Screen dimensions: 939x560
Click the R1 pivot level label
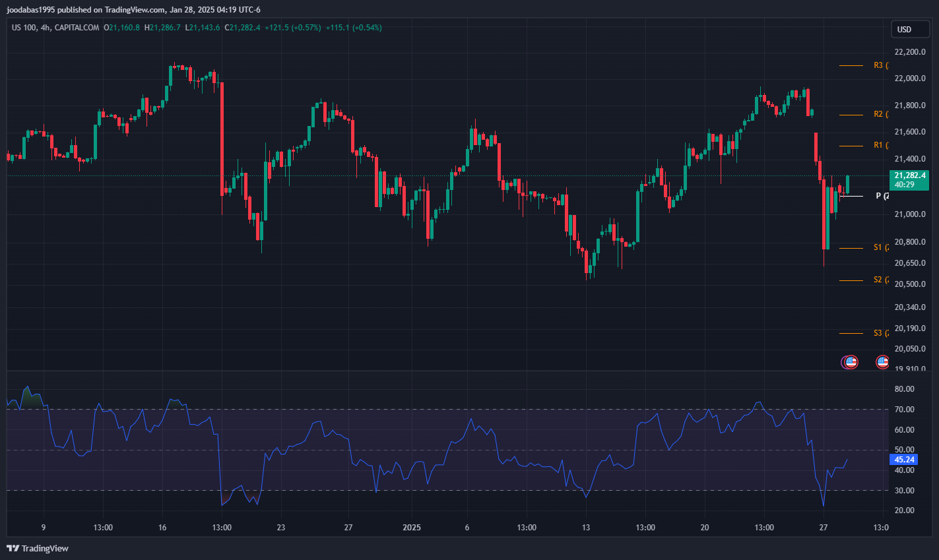pos(878,145)
